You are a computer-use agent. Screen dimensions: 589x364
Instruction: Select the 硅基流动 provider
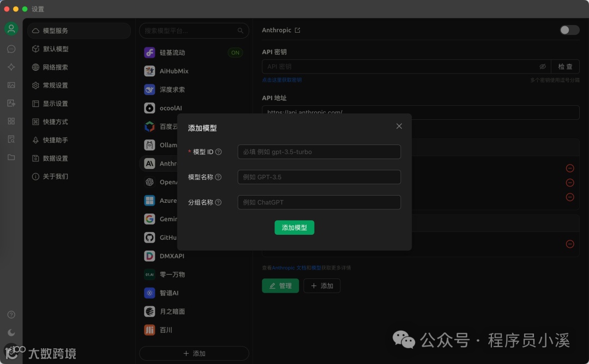194,52
